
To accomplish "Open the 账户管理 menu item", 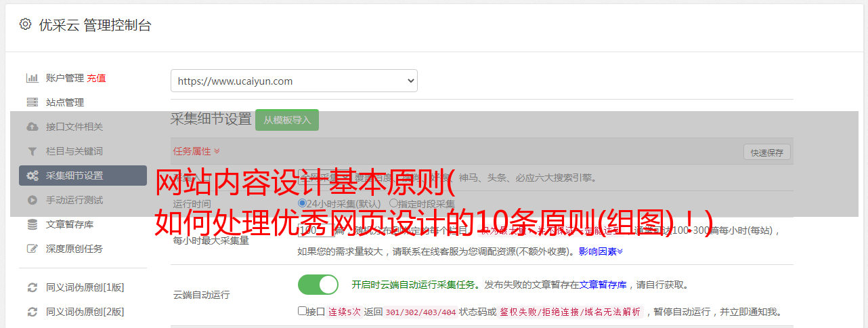I will [65, 78].
